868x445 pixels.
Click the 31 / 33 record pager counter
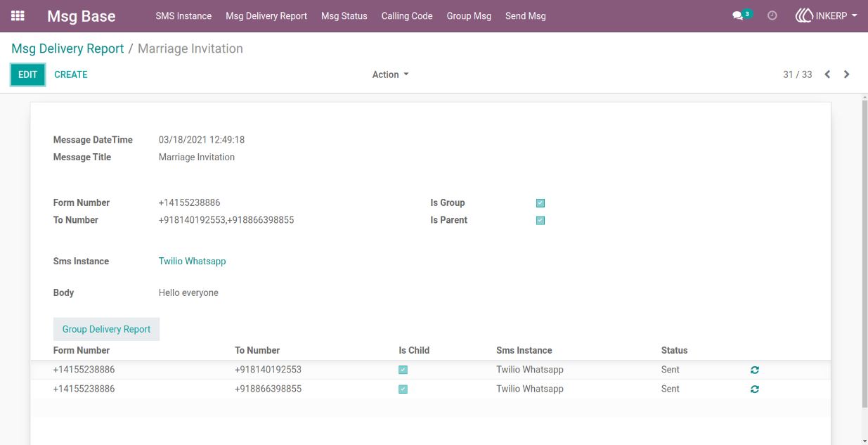[798, 75]
